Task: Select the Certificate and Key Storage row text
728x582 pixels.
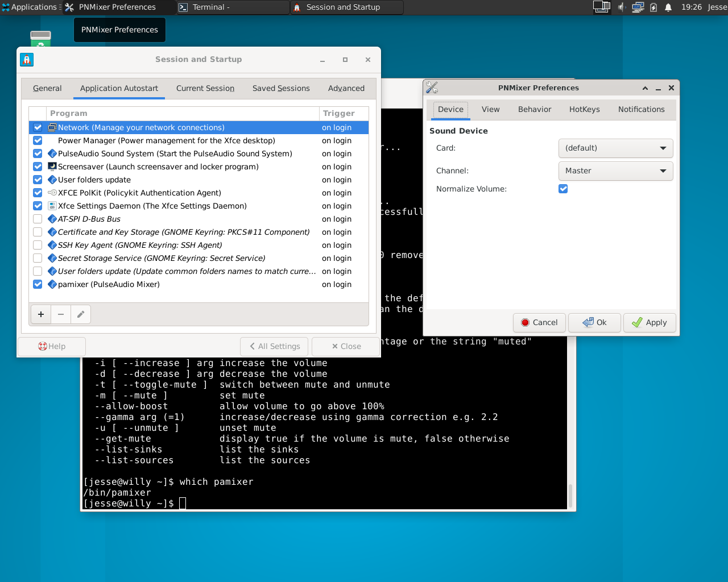Action: pyautogui.click(x=184, y=232)
